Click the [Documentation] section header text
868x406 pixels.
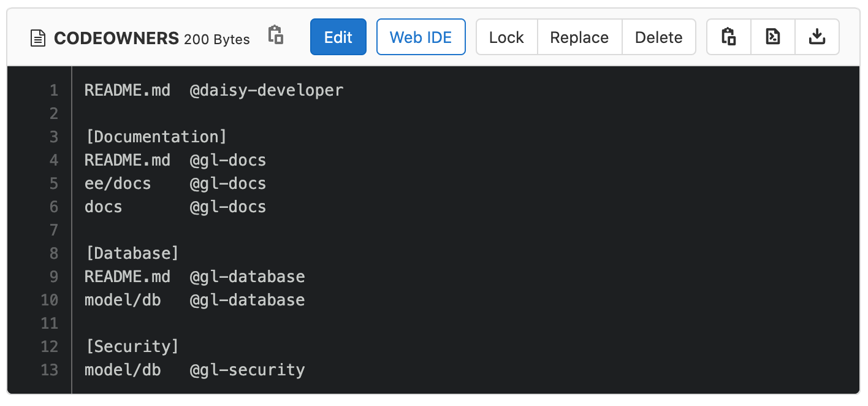click(x=156, y=137)
